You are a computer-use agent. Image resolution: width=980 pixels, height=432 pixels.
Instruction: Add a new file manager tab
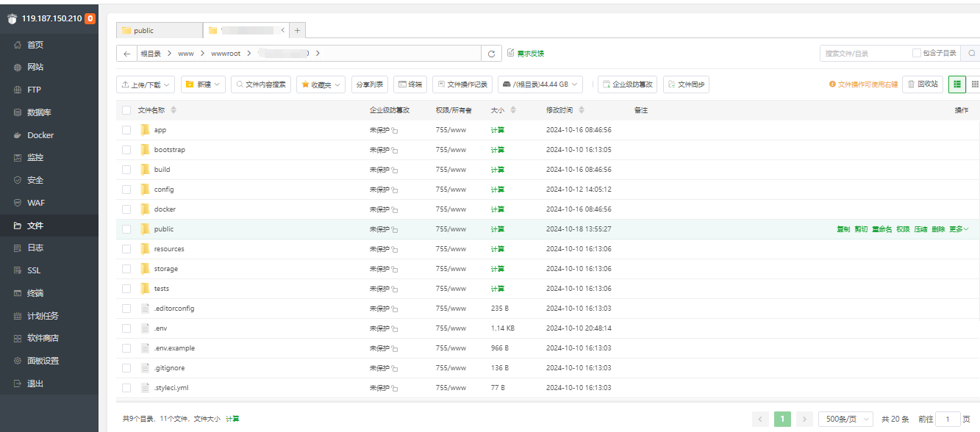297,30
